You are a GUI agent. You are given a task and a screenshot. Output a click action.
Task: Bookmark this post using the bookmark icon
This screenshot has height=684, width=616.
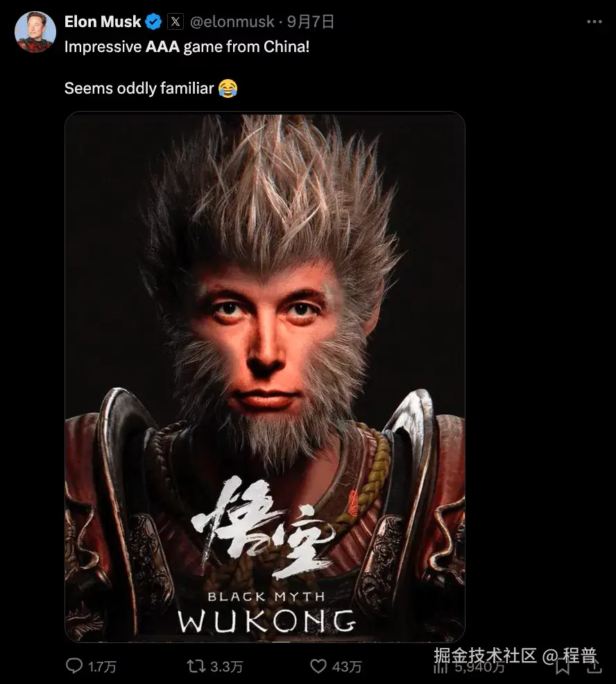[x=563, y=666]
